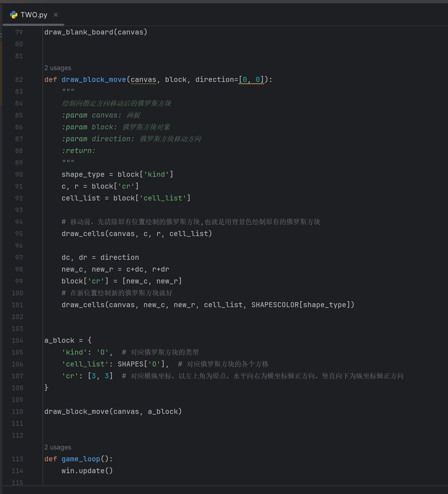The height and width of the screenshot is (494, 448).
Task: Switch to the TWO.py editor tab
Action: pyautogui.click(x=34, y=15)
